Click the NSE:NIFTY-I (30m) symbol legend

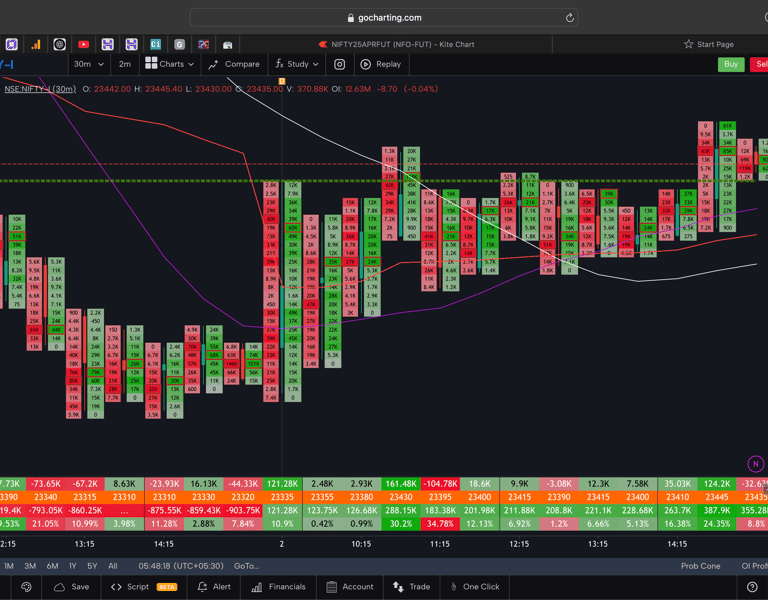(x=40, y=89)
